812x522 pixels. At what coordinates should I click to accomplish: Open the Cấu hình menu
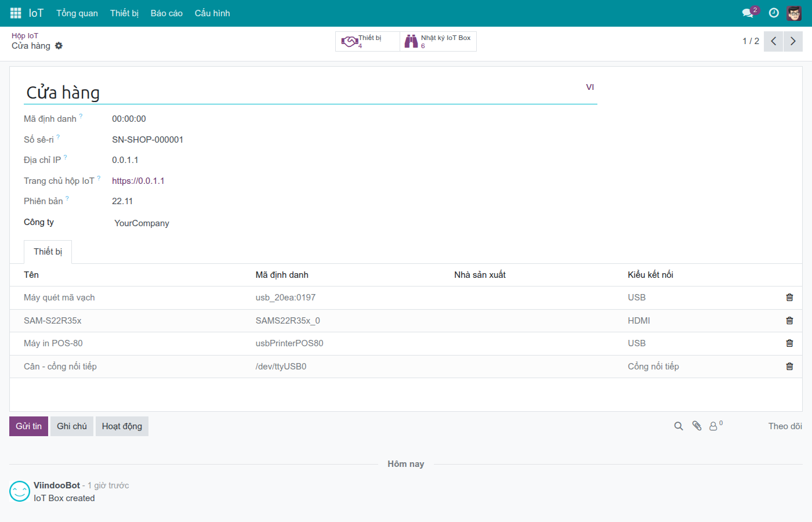pyautogui.click(x=212, y=13)
